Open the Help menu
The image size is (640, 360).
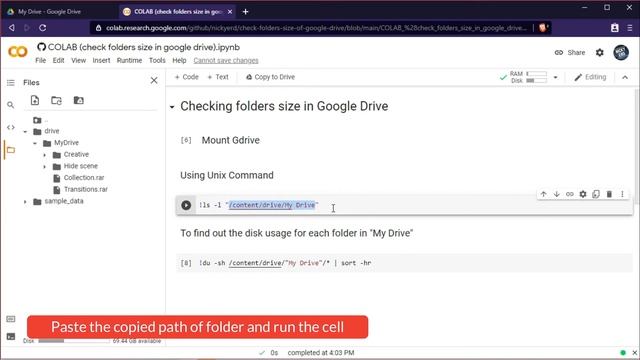coord(179,60)
